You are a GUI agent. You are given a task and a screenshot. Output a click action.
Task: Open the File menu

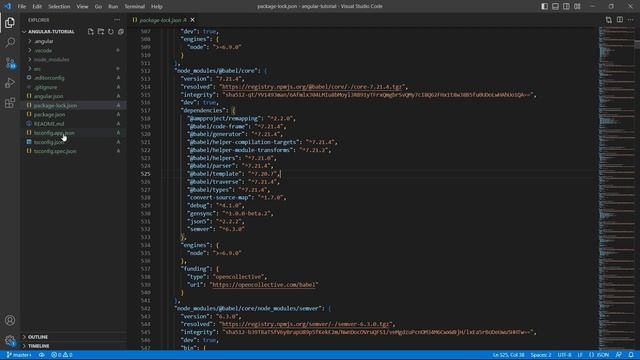point(22,6)
